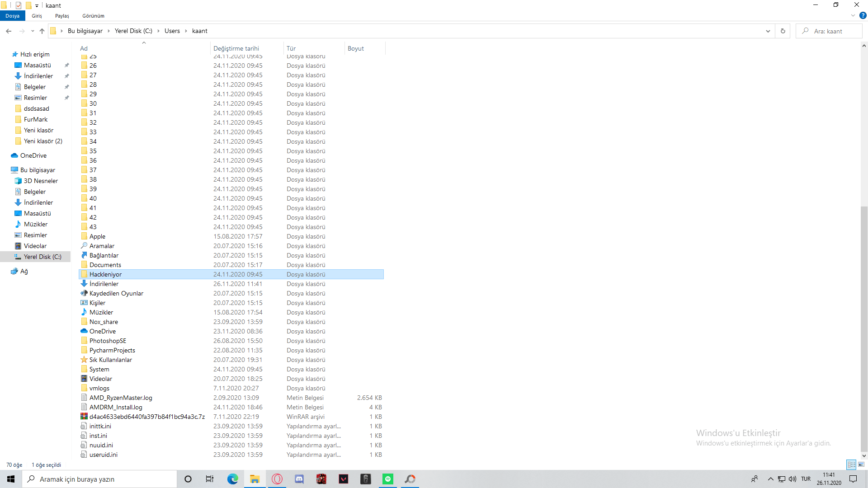Image resolution: width=868 pixels, height=488 pixels.
Task: Click Users in the breadcrumb path
Action: (x=172, y=31)
